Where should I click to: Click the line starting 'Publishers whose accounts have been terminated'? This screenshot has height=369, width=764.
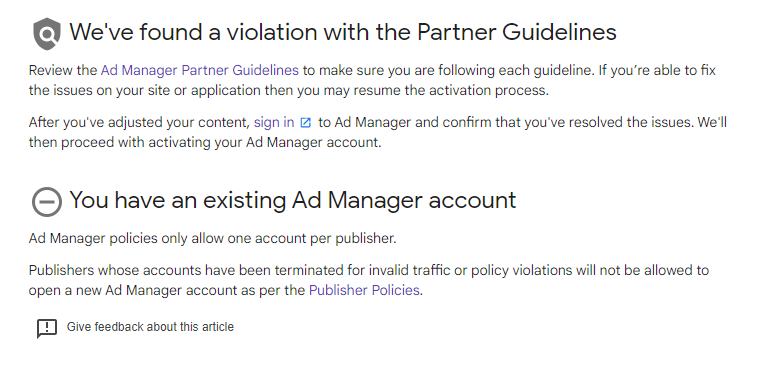pos(369,270)
